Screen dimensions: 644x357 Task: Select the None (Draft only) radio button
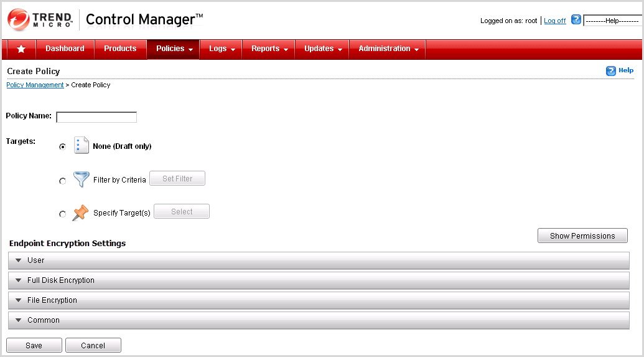62,147
